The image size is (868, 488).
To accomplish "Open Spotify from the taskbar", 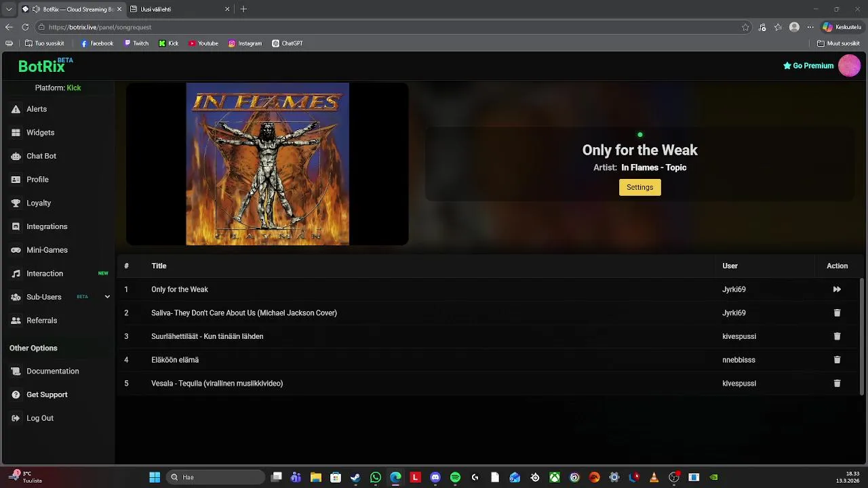I will [x=455, y=477].
